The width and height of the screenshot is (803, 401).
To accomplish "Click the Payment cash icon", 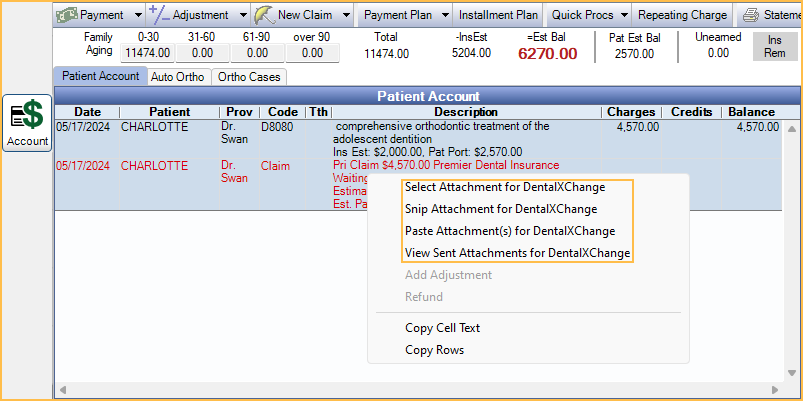I will 66,15.
